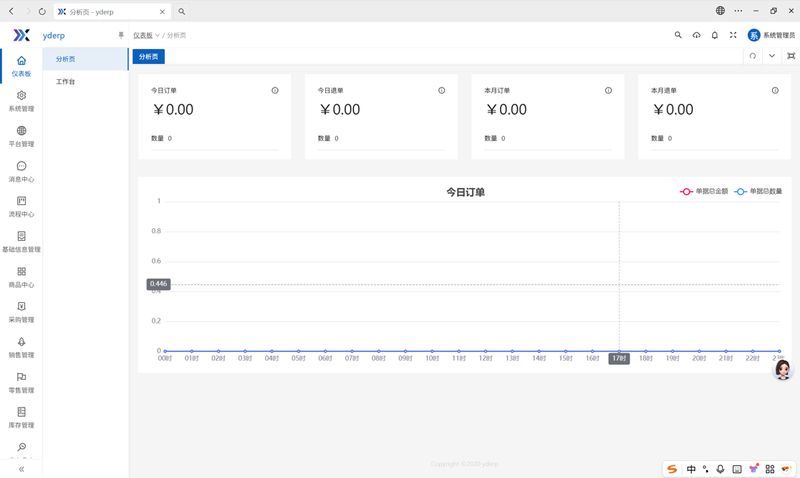
Task: Switch to the 分析页 page tab
Action: click(148, 57)
